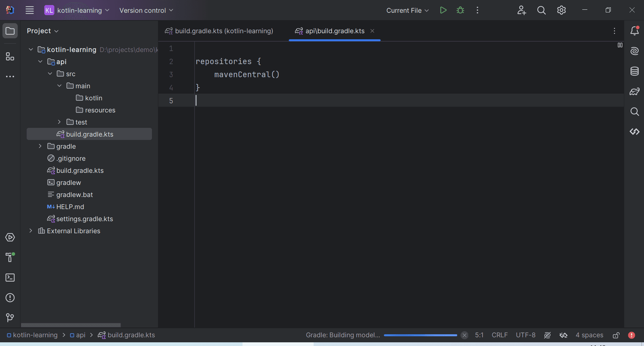Show more tool windows ellipsis
The height and width of the screenshot is (346, 644).
pos(10,77)
